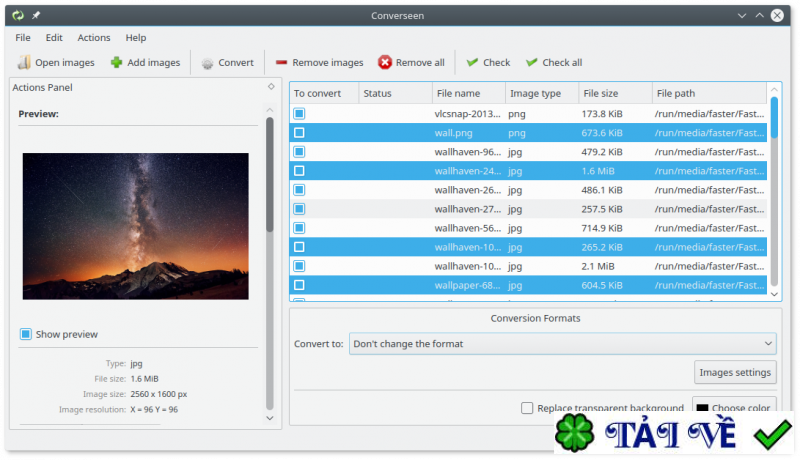800x460 pixels.
Task: Open the Help menu
Action: click(x=136, y=38)
